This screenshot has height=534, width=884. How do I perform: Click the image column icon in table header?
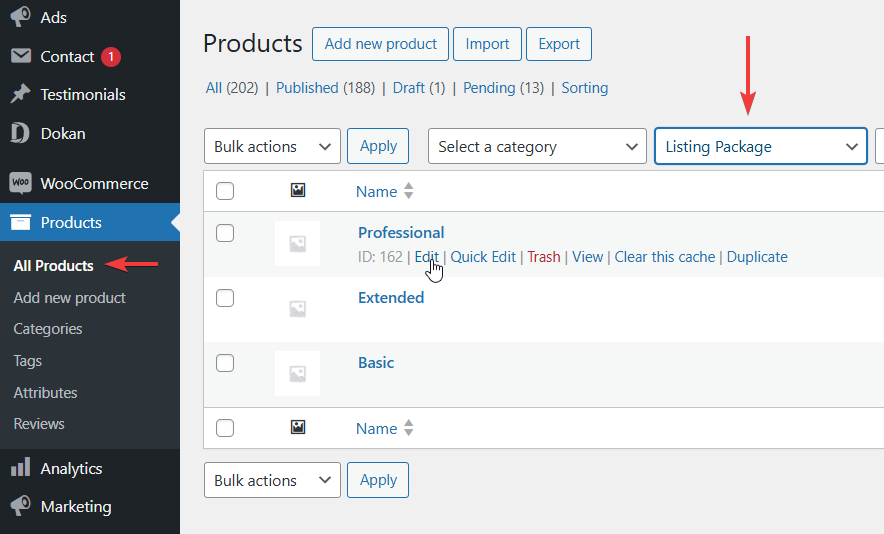pos(297,190)
